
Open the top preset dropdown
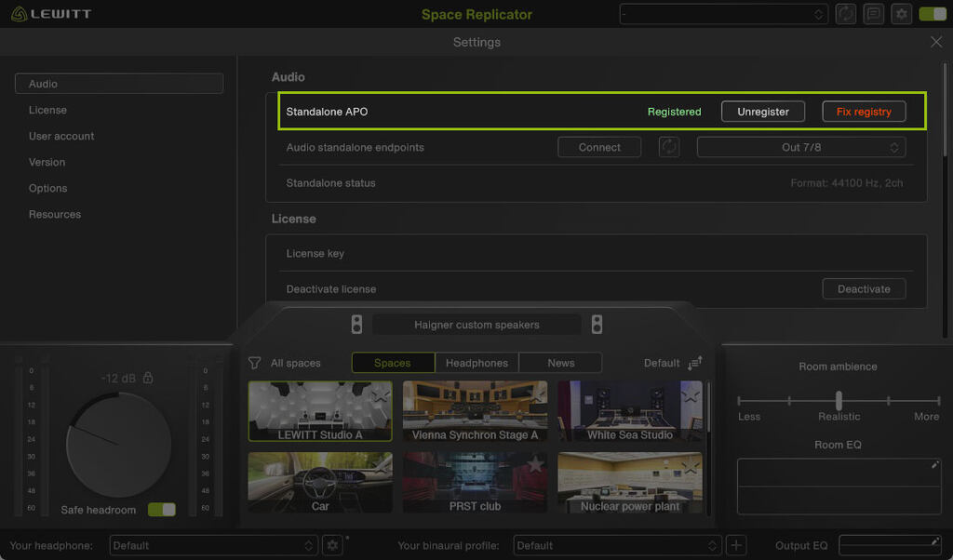723,14
